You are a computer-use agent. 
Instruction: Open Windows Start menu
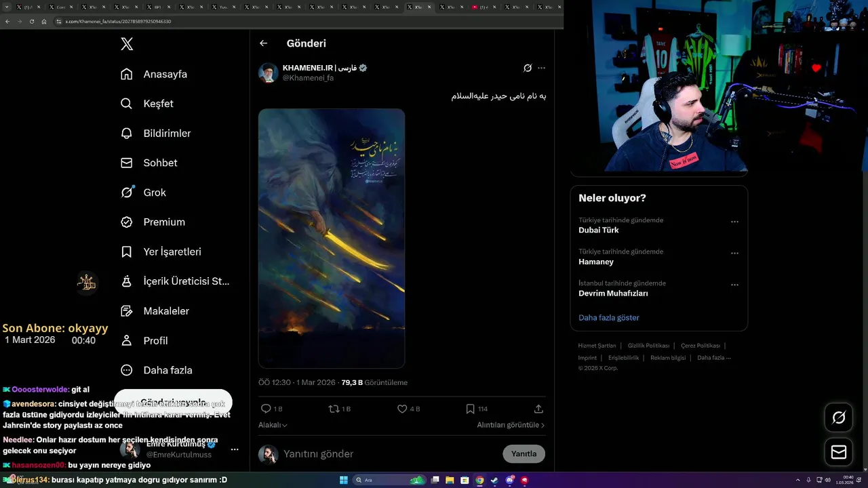tap(343, 481)
